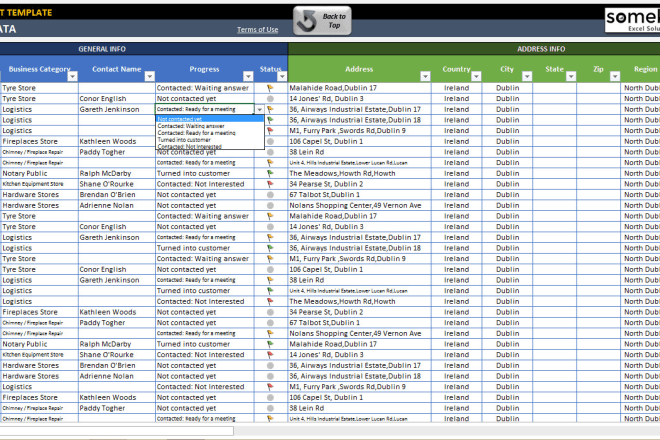This screenshot has height=440, width=660.
Task: Click the ADDRESS INFO section header
Action: pos(474,49)
